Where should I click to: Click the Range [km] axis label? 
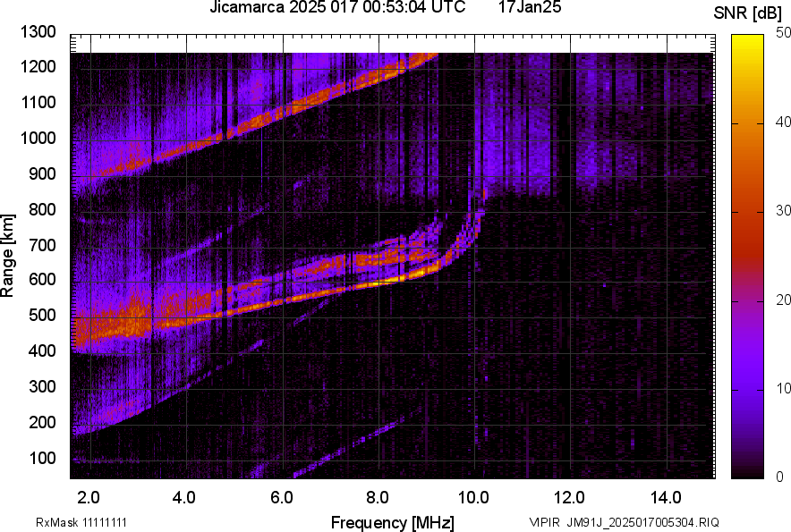pos(9,256)
